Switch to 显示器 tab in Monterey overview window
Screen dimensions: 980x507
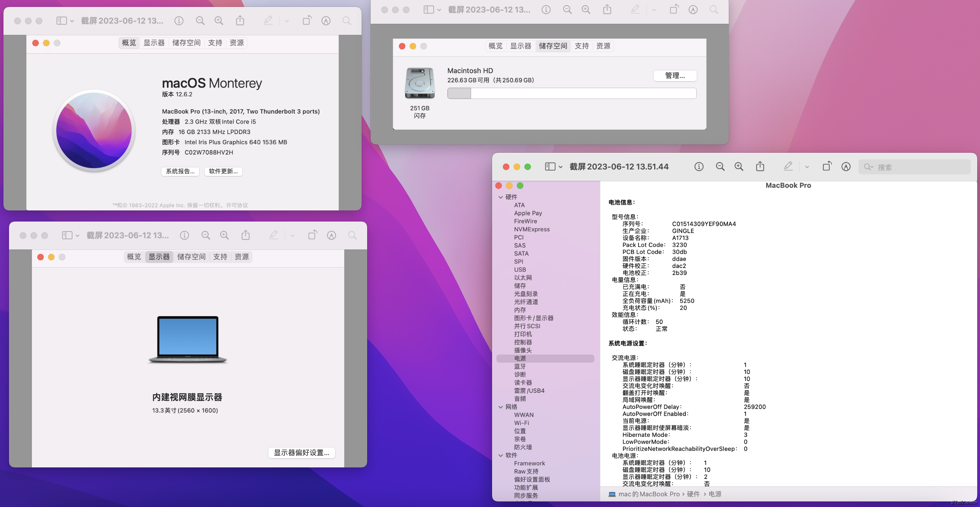tap(154, 43)
